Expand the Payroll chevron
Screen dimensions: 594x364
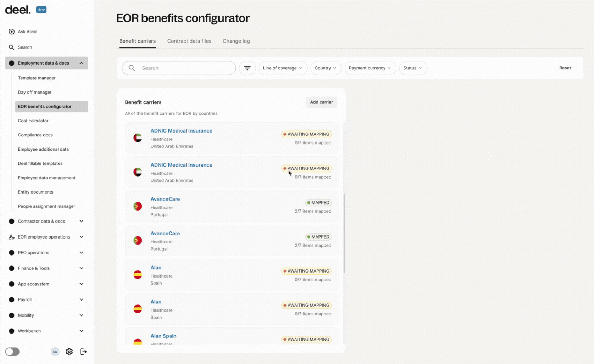click(x=81, y=299)
